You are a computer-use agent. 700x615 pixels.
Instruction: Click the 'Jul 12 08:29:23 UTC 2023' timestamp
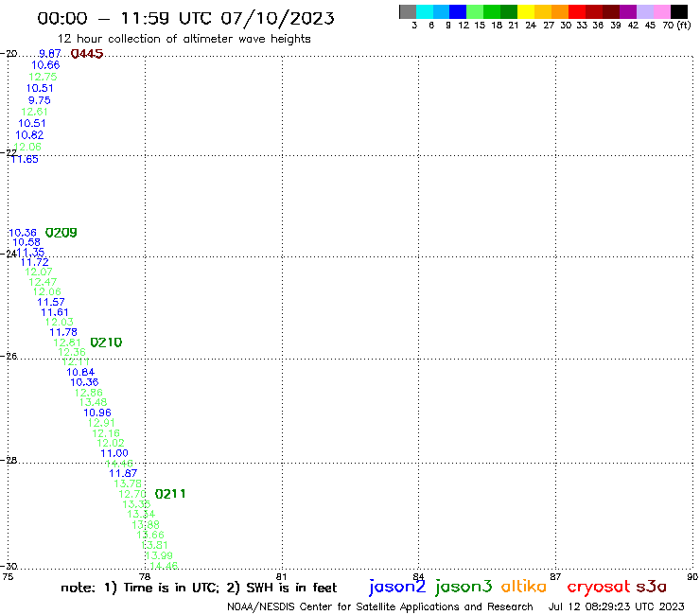tap(616, 606)
